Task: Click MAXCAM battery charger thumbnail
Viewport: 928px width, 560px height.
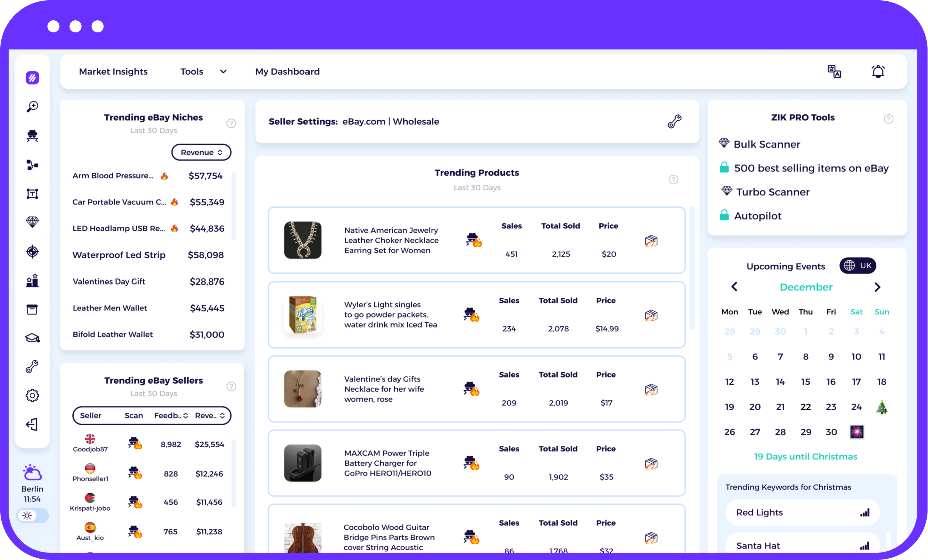Action: click(x=302, y=463)
